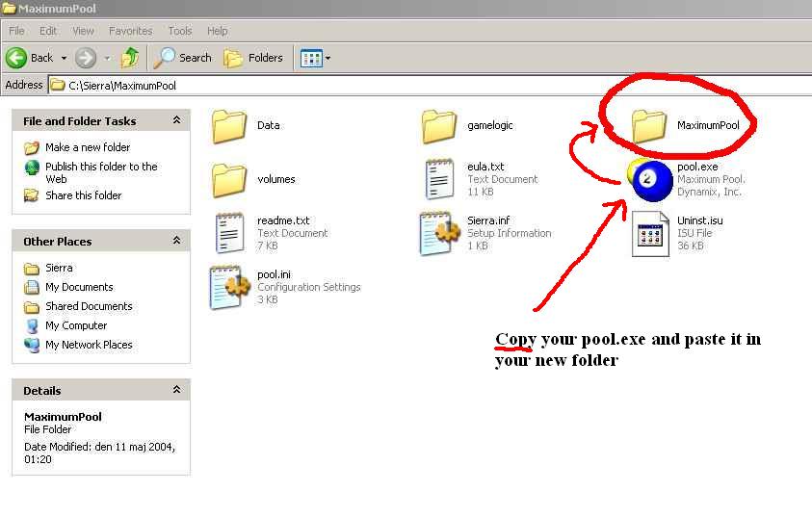This screenshot has height=517, width=812.
Task: Click the Uninst.isu file name
Action: (x=700, y=220)
